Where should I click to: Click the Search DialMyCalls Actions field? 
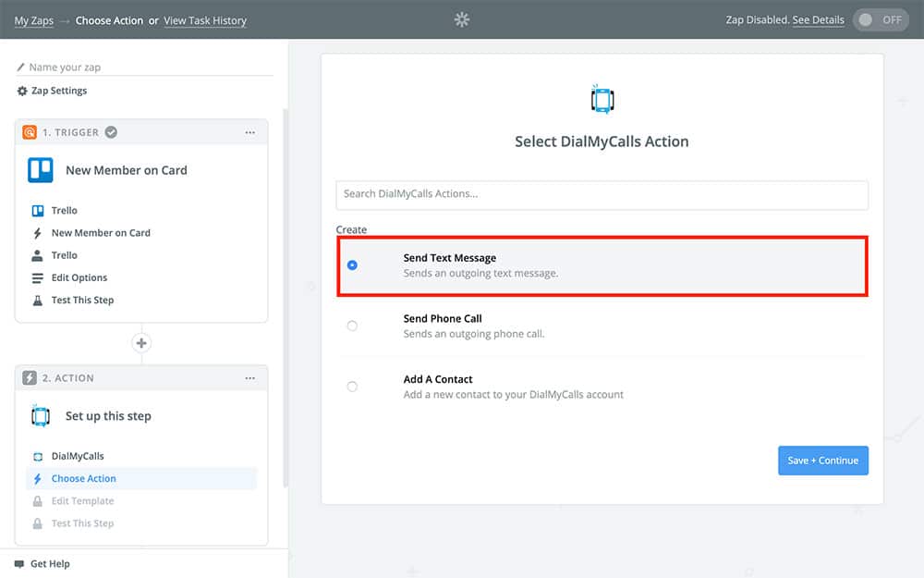602,194
